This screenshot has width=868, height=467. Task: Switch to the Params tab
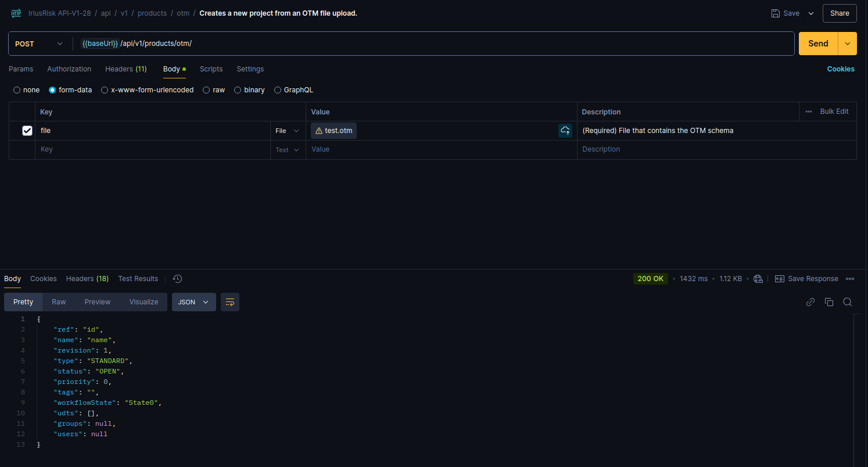point(21,69)
